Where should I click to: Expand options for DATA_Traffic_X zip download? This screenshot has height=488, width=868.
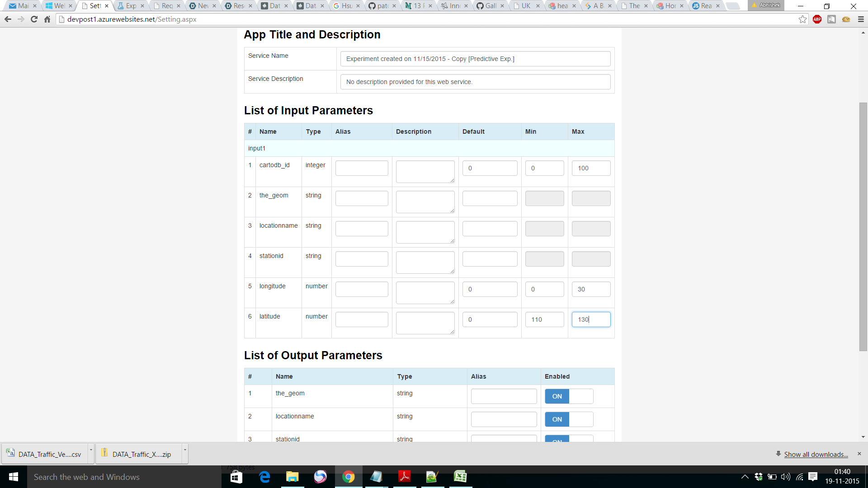click(185, 450)
